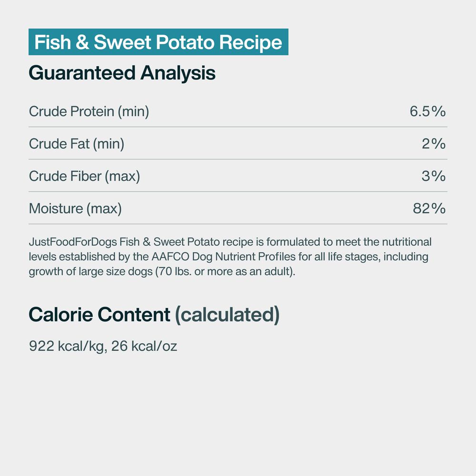This screenshot has width=476, height=476.
Task: Click the Crude Fiber (max) label
Action: (x=84, y=176)
